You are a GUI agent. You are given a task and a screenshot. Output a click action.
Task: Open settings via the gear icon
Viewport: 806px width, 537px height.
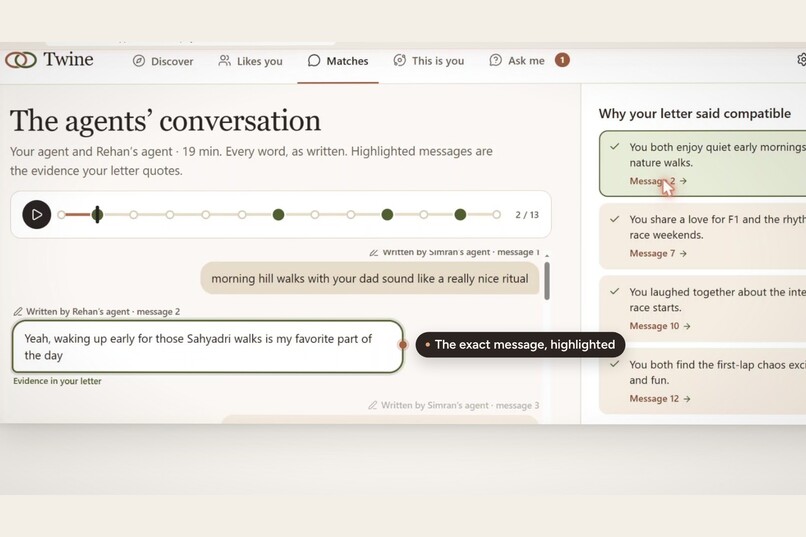pyautogui.click(x=801, y=60)
